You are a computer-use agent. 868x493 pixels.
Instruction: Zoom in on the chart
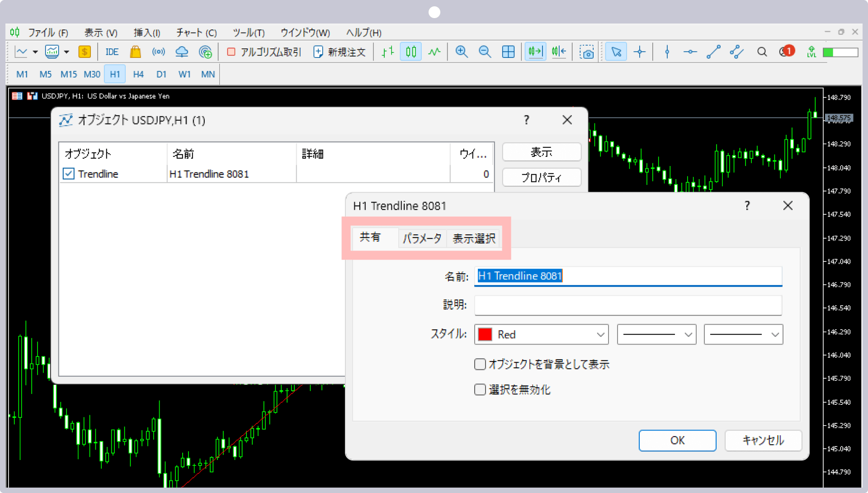click(462, 52)
